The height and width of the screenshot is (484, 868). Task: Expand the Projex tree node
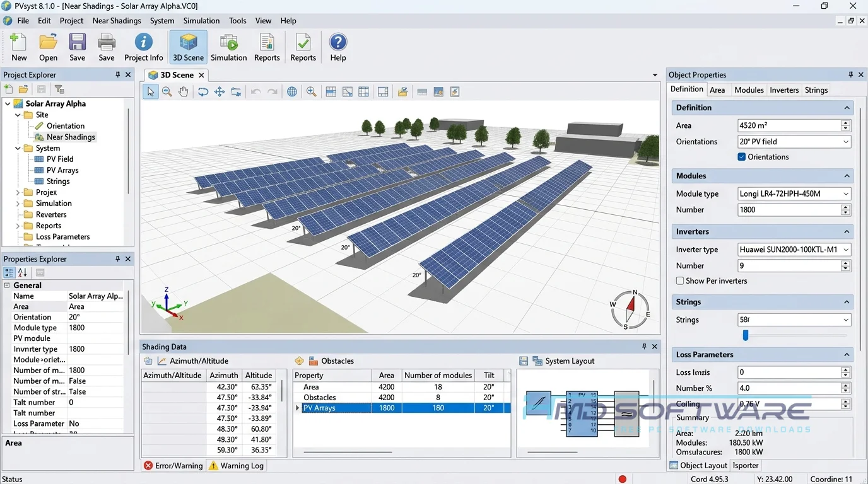(18, 193)
